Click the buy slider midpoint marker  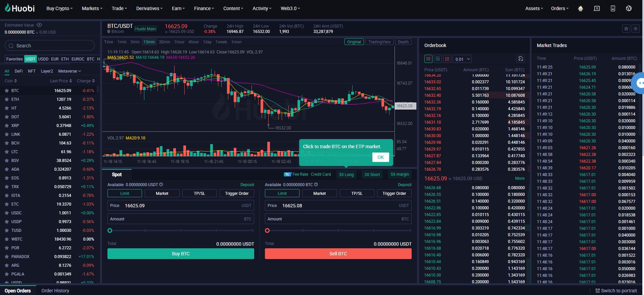click(181, 230)
